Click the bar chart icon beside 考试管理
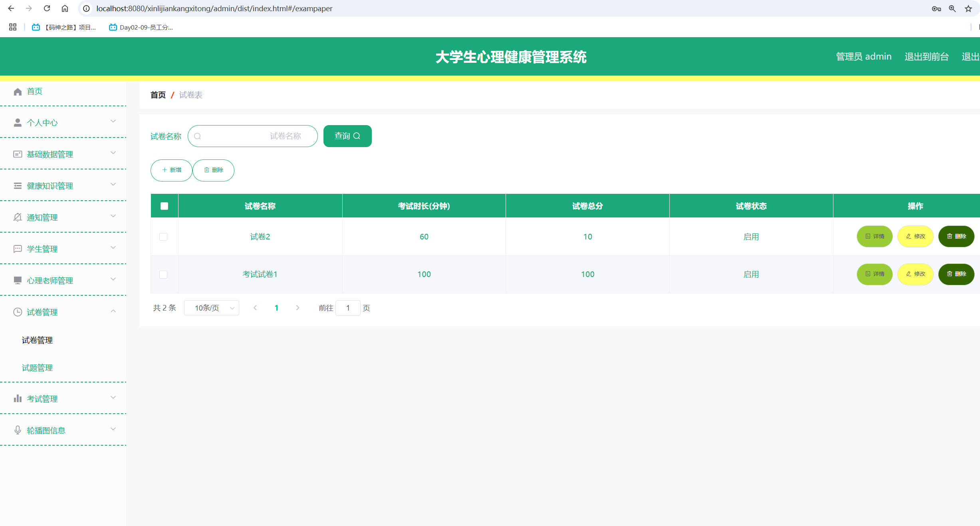Screen dimensions: 980x526 [18, 398]
